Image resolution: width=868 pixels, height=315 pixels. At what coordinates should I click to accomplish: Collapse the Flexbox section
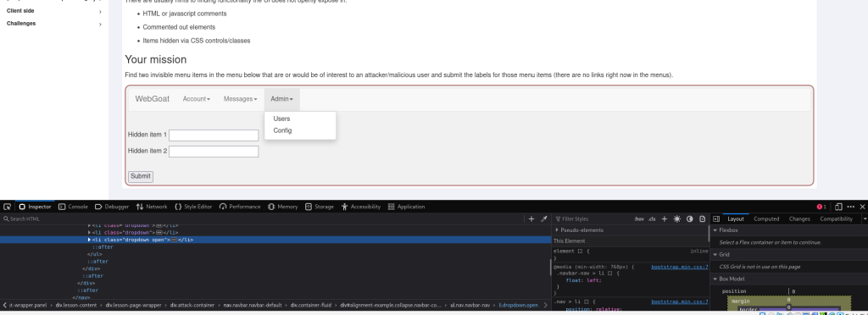coord(715,229)
